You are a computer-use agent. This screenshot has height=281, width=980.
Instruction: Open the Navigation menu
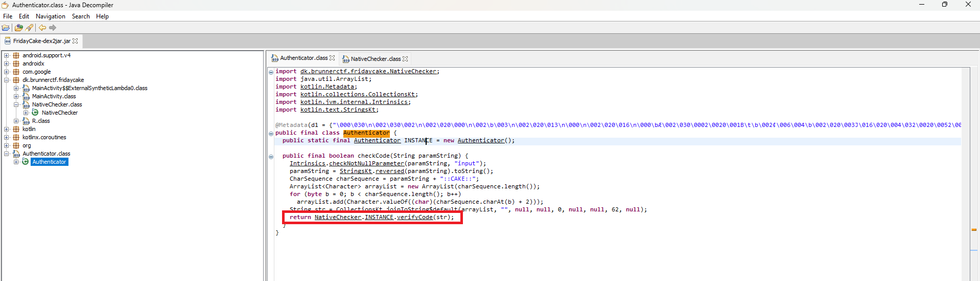click(50, 16)
